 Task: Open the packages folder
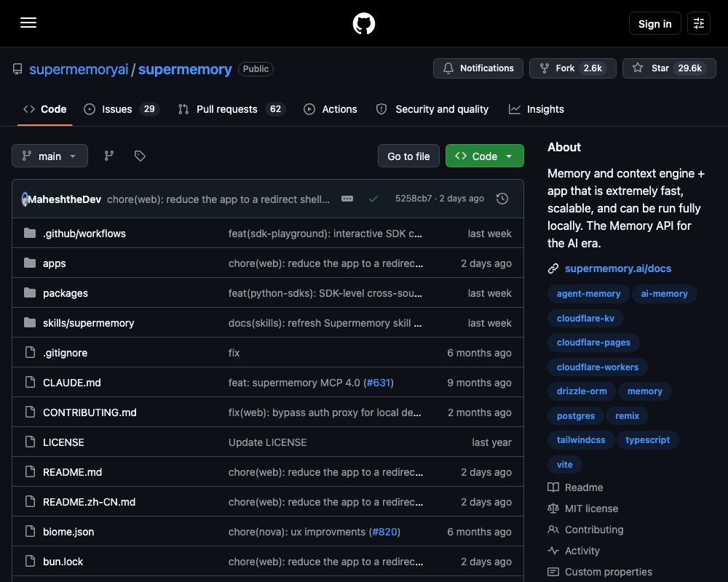click(65, 293)
